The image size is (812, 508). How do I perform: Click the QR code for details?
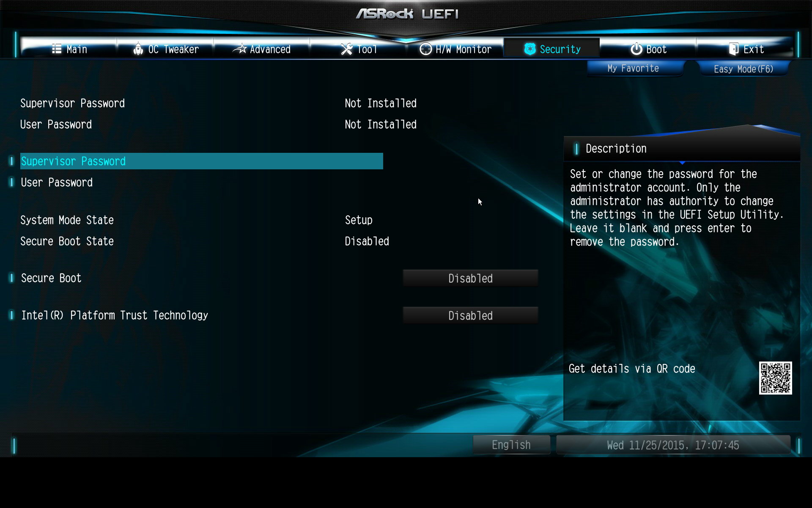(775, 378)
